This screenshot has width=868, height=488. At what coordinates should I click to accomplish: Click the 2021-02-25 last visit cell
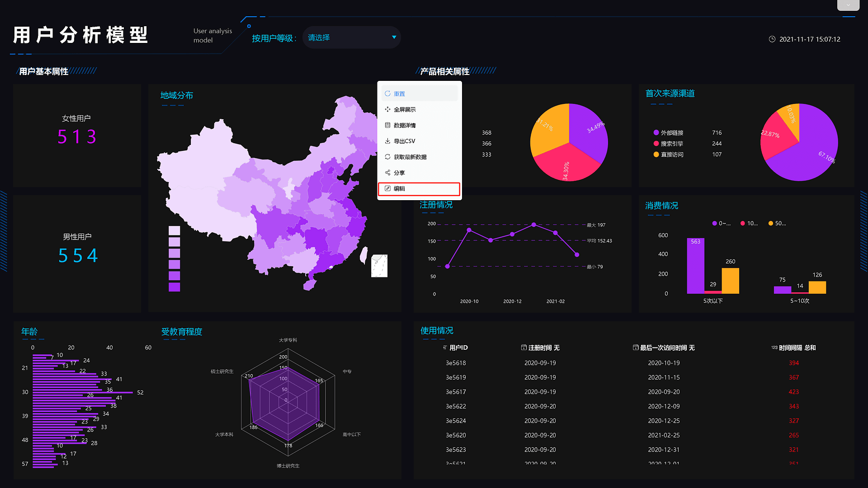664,435
